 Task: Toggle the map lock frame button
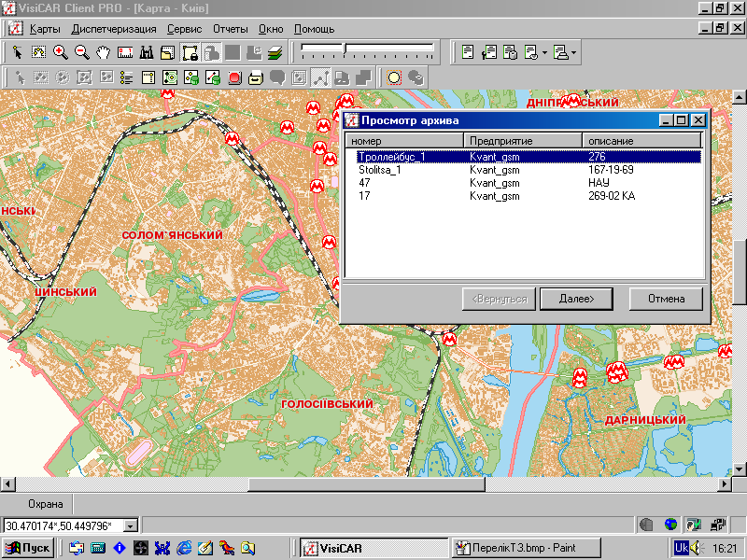coord(190,52)
